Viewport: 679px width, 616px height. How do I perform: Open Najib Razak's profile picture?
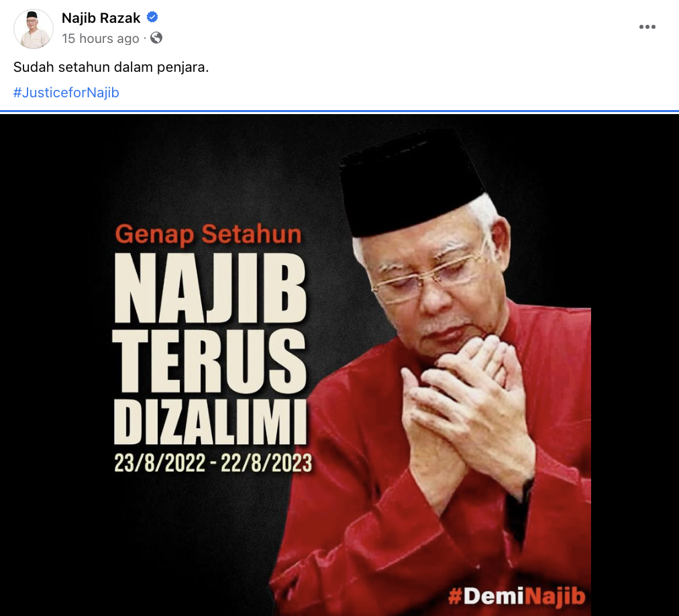point(34,29)
